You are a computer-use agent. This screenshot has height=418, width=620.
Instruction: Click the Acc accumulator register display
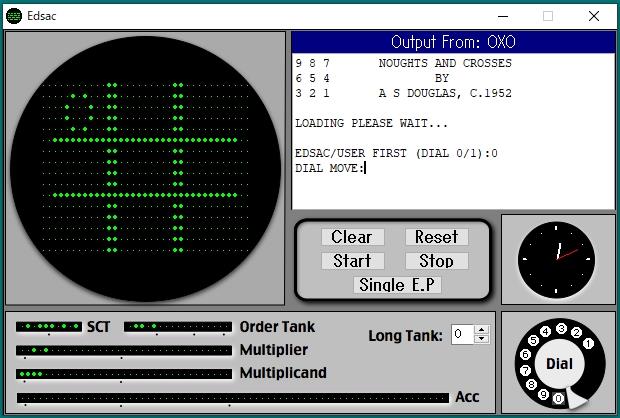coord(233,398)
